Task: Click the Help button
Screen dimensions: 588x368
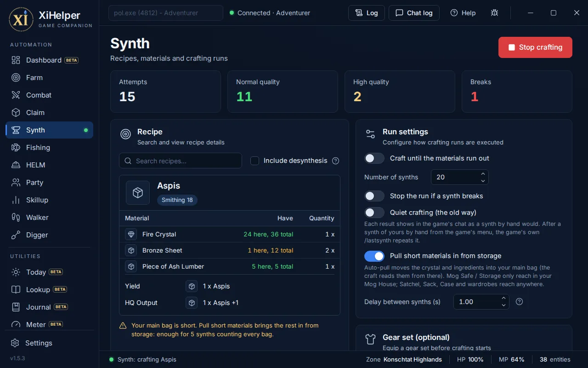Action: (x=463, y=13)
